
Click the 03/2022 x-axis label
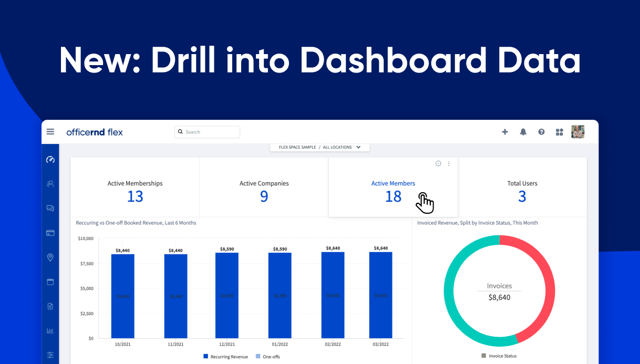click(381, 345)
